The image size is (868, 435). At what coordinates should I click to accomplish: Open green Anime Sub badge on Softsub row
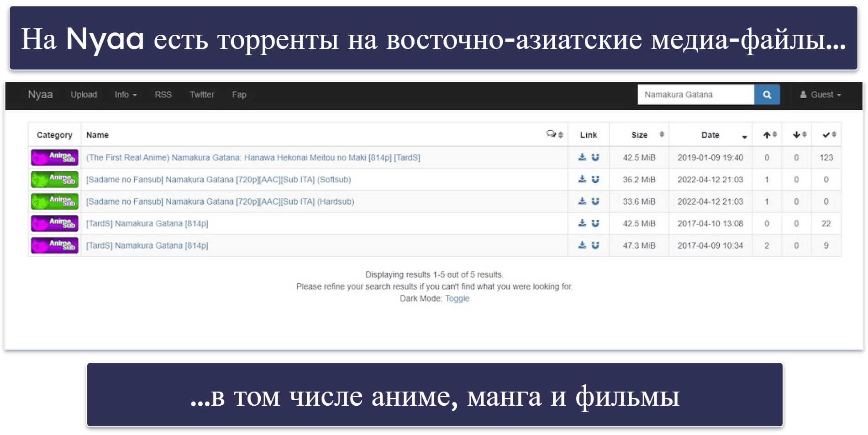pyautogui.click(x=54, y=180)
